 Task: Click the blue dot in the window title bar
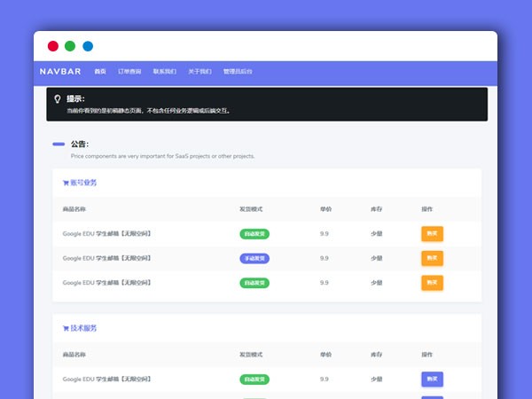coord(88,46)
